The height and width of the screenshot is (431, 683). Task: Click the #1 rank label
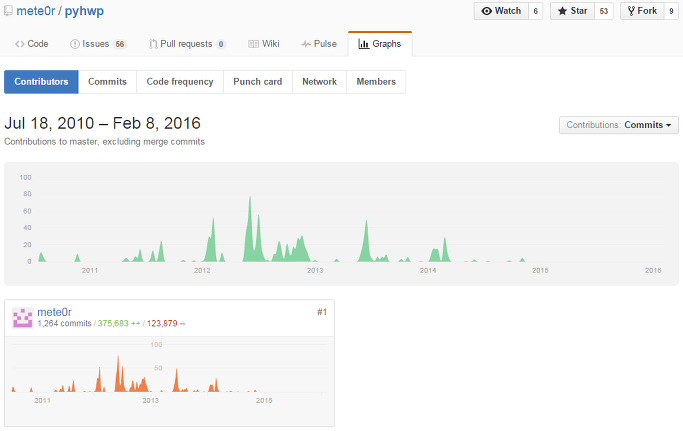(322, 312)
